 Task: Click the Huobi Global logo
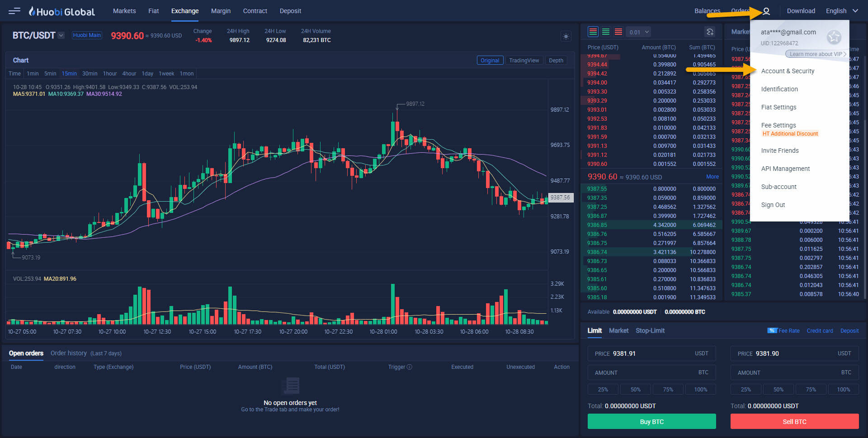coord(62,11)
